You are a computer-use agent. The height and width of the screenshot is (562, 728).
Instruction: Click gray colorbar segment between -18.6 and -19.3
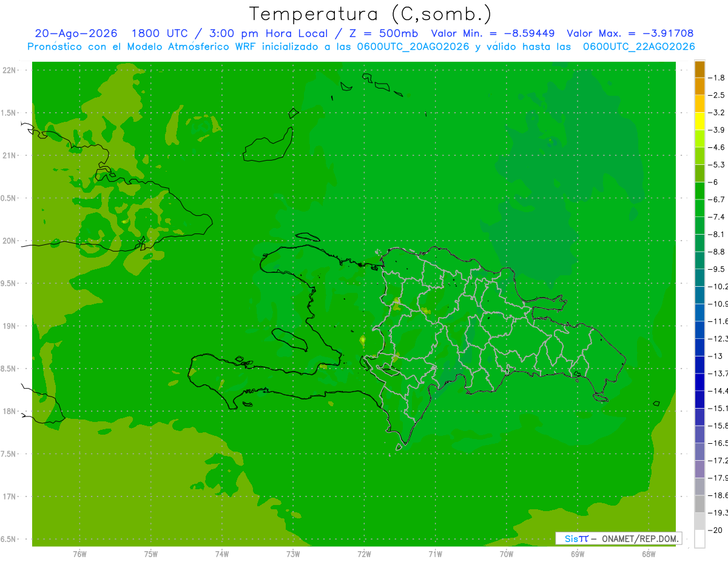[x=699, y=504]
